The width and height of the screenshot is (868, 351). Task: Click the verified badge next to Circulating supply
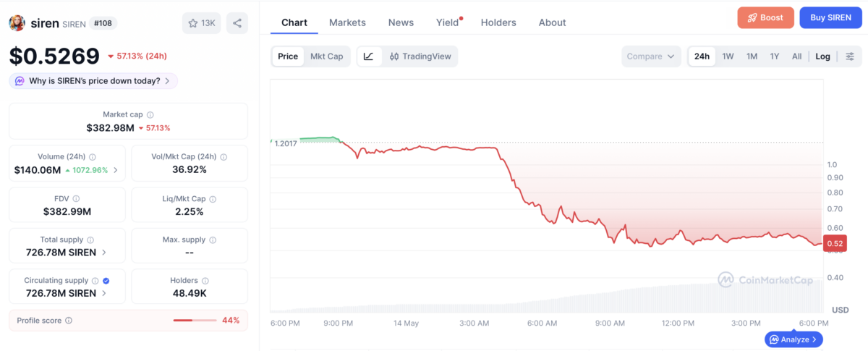pyautogui.click(x=106, y=281)
